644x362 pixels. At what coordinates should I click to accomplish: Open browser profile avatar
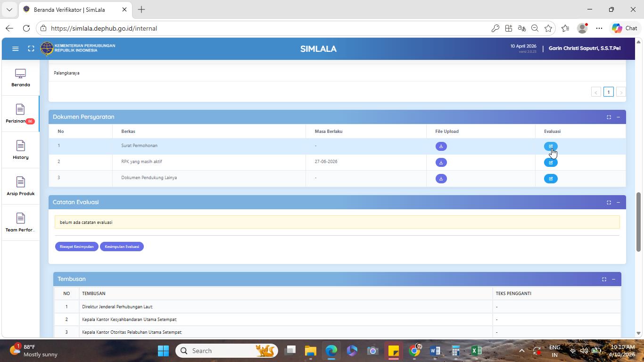pos(583,28)
